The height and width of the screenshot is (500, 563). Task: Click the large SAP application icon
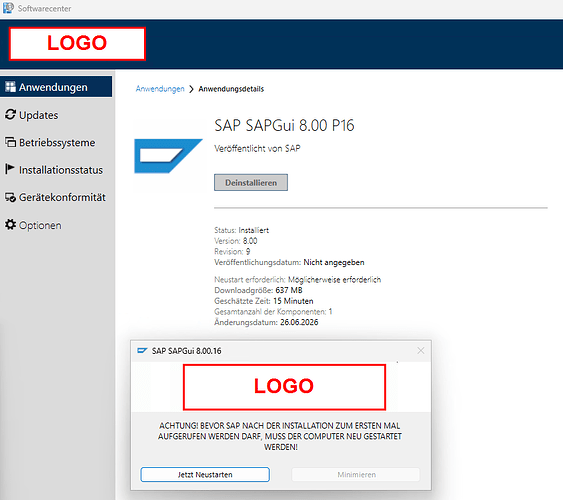168,156
